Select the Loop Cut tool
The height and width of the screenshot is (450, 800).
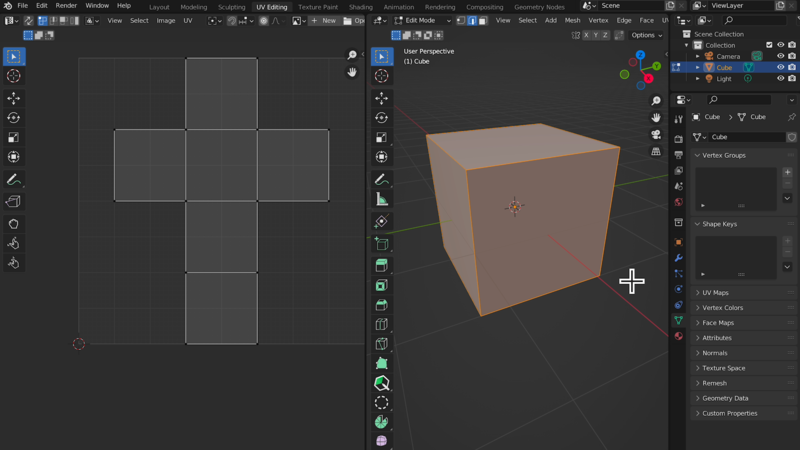point(382,324)
